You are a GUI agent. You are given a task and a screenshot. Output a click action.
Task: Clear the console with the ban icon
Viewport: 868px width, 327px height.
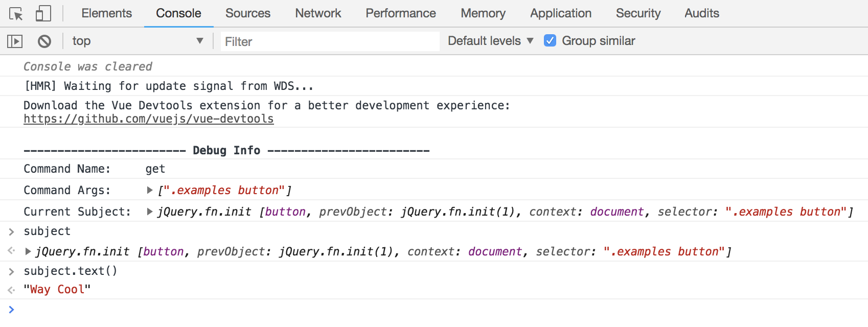point(44,41)
